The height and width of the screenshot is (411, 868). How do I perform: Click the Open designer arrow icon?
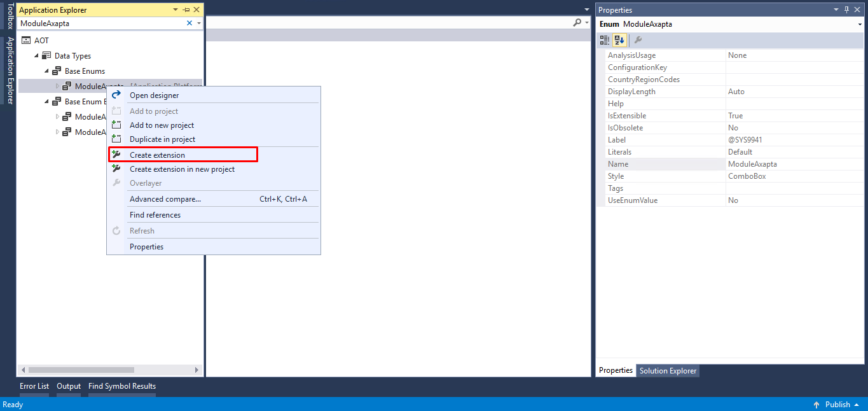(116, 95)
